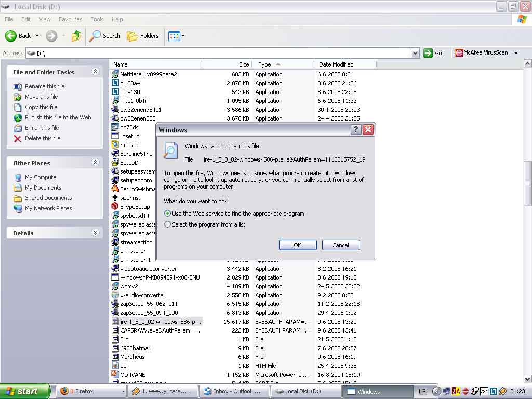Select the program from a list option
The width and height of the screenshot is (532, 399).
[167, 224]
